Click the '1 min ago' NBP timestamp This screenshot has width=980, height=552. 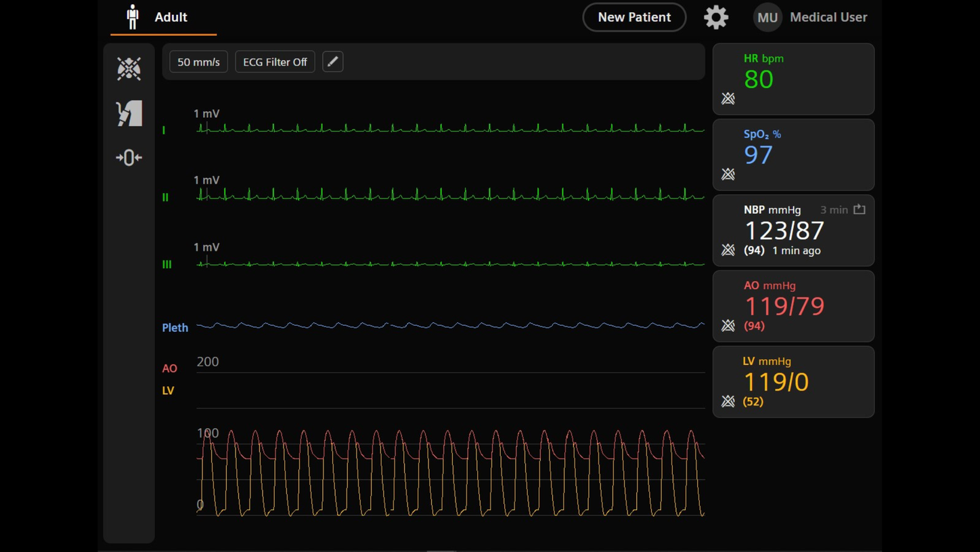797,251
